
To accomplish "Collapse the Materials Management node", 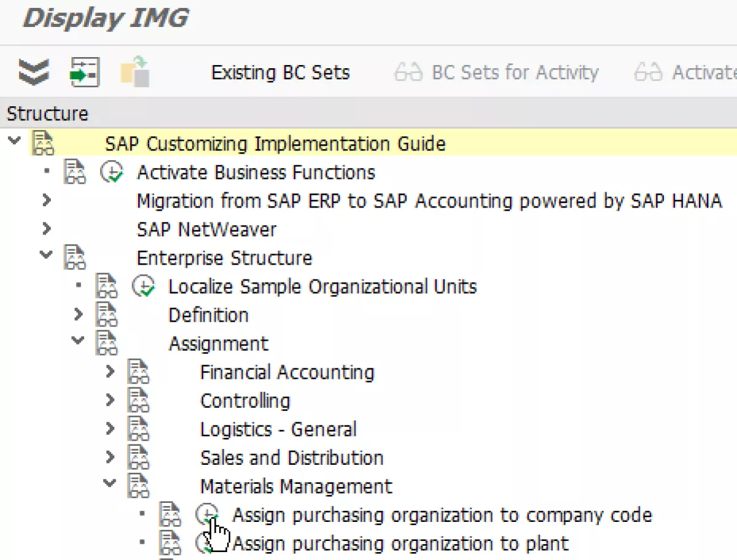I will click(x=110, y=484).
